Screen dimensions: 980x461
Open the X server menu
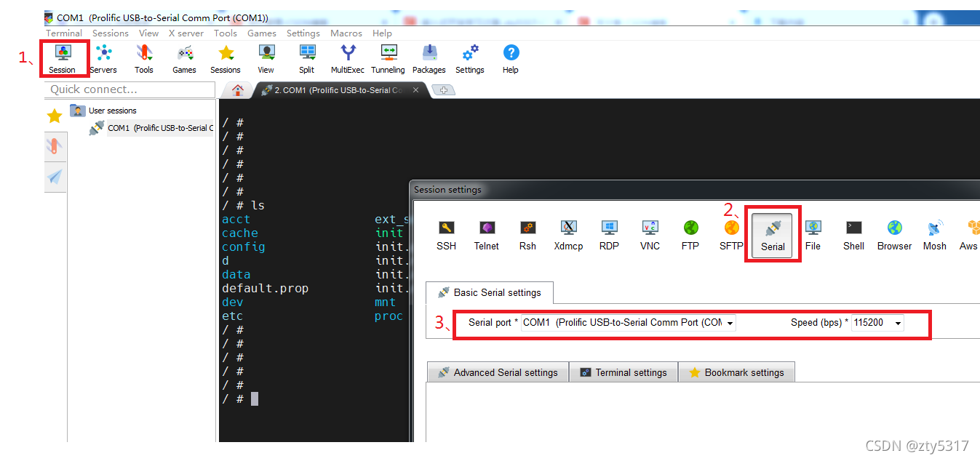point(186,33)
